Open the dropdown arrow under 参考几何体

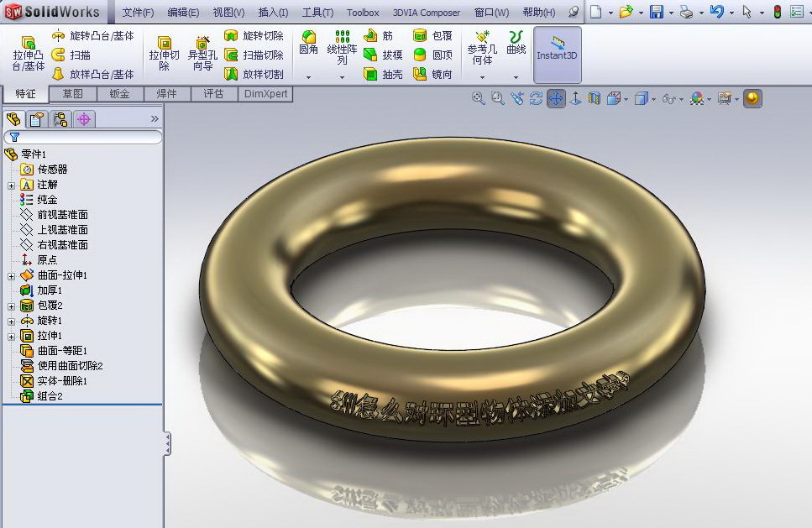482,77
